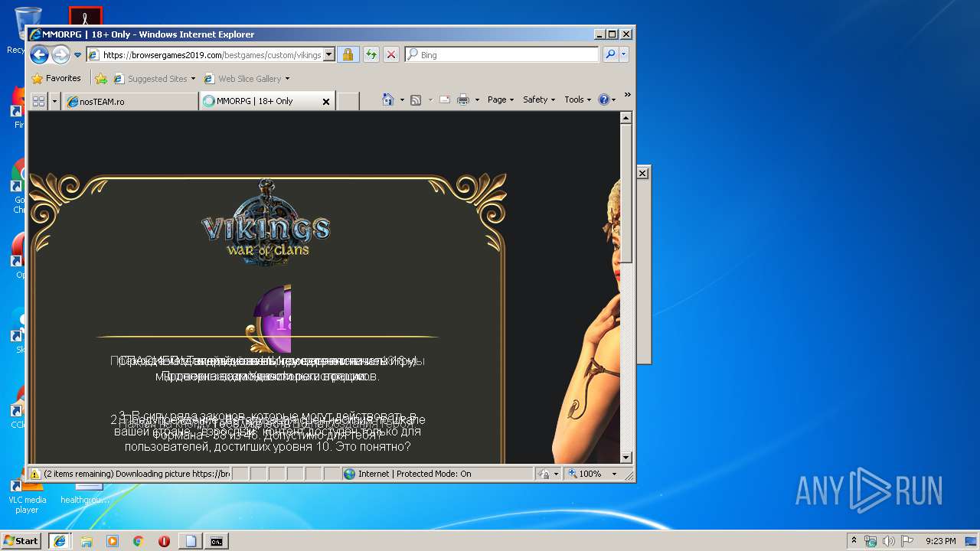Refresh the page with the green arrows icon

click(x=371, y=55)
